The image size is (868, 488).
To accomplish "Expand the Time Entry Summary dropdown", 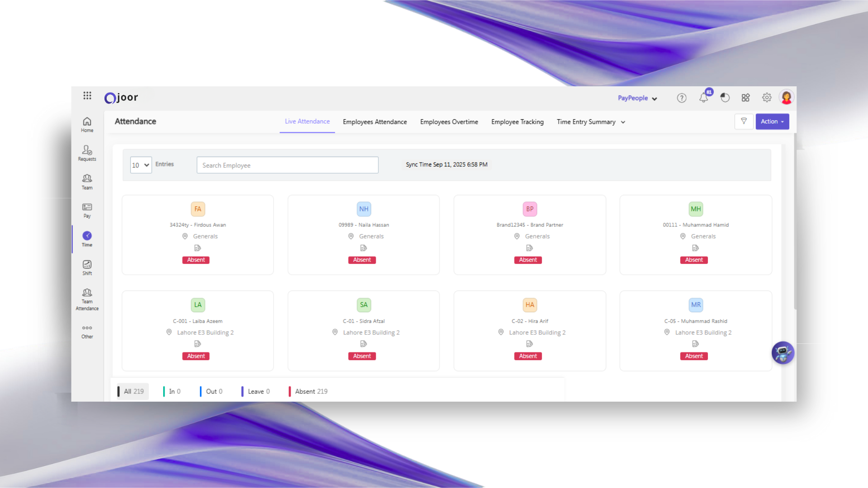I will 591,122.
